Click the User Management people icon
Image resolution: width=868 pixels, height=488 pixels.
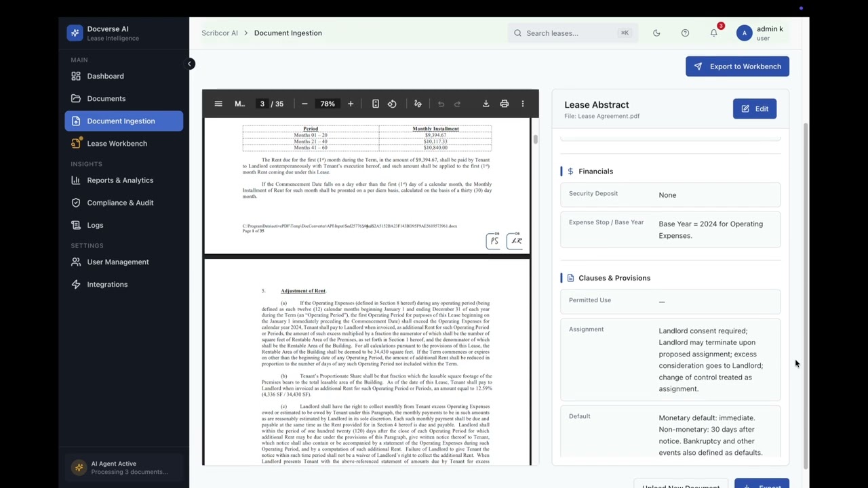(x=76, y=262)
